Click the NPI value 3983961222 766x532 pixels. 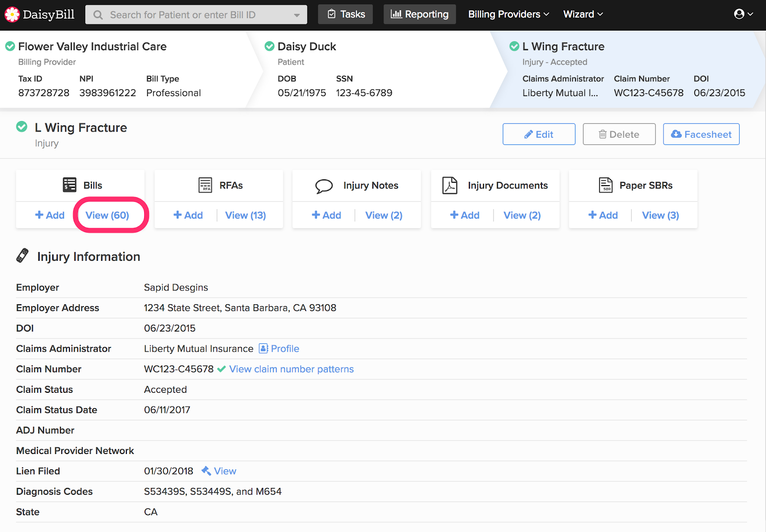point(108,93)
